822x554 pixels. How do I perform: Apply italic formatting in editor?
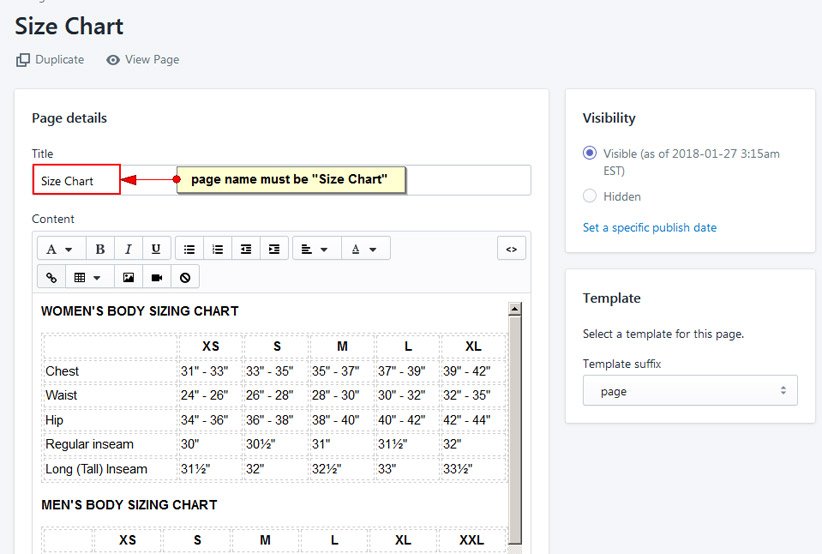128,249
